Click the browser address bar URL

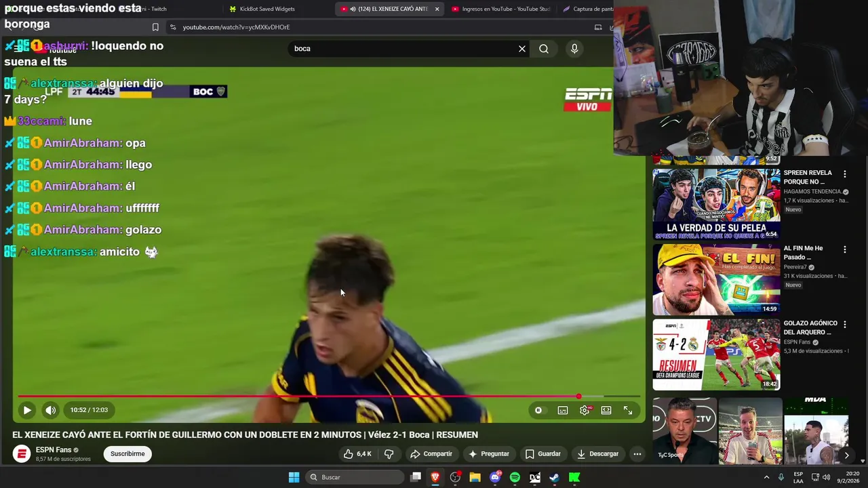[236, 27]
